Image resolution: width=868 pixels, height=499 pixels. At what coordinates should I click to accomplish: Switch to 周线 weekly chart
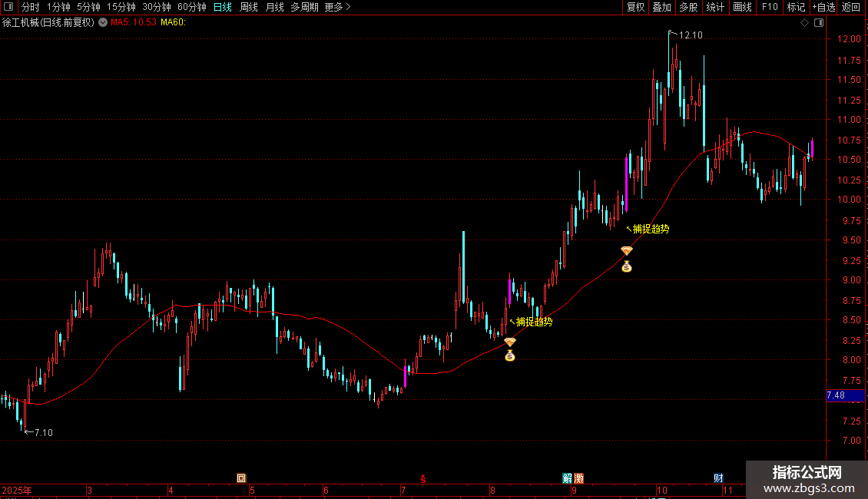[x=249, y=7]
